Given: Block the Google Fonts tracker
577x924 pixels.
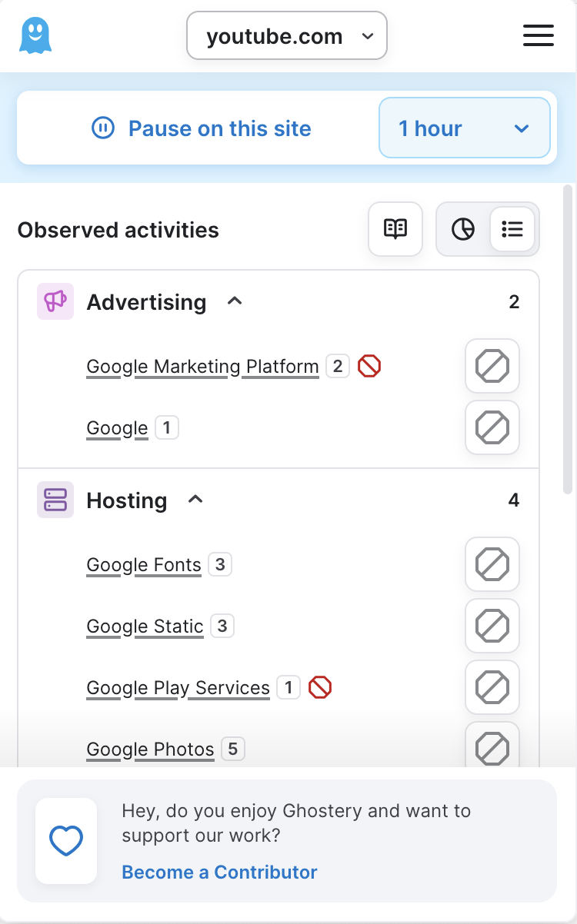Looking at the screenshot, I should click(x=492, y=564).
